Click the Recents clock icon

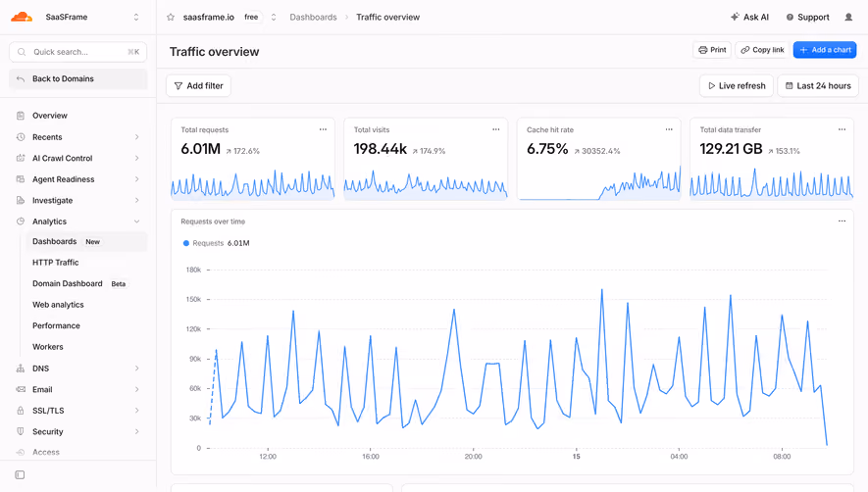pos(21,136)
